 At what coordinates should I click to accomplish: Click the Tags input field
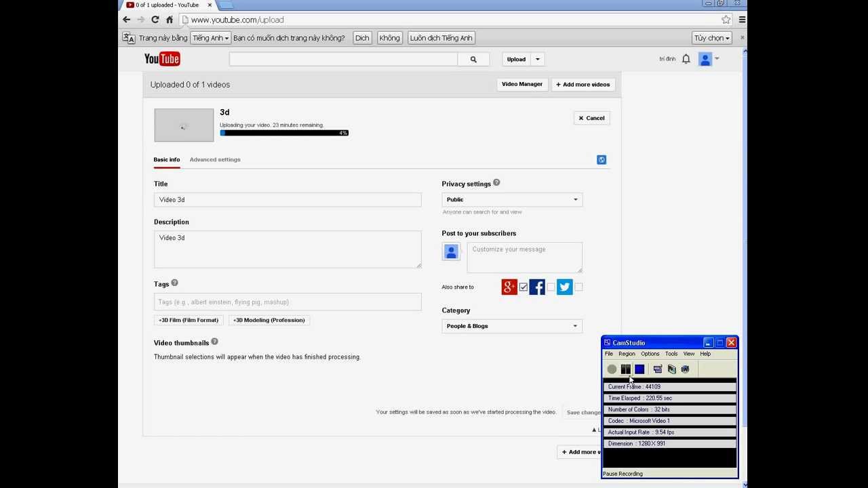288,302
